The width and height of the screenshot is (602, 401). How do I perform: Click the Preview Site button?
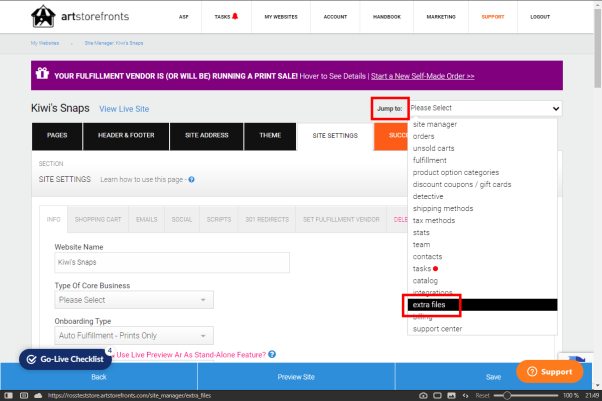296,377
